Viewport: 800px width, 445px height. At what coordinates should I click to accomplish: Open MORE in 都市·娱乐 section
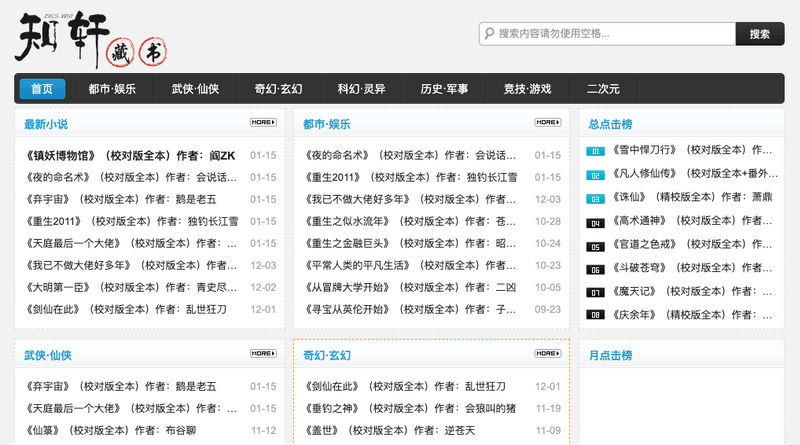(x=548, y=122)
